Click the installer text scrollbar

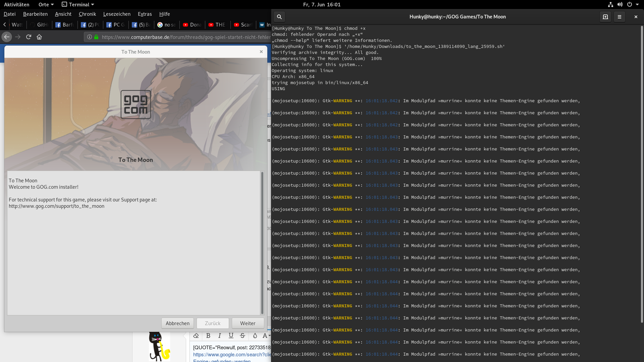tap(262, 243)
